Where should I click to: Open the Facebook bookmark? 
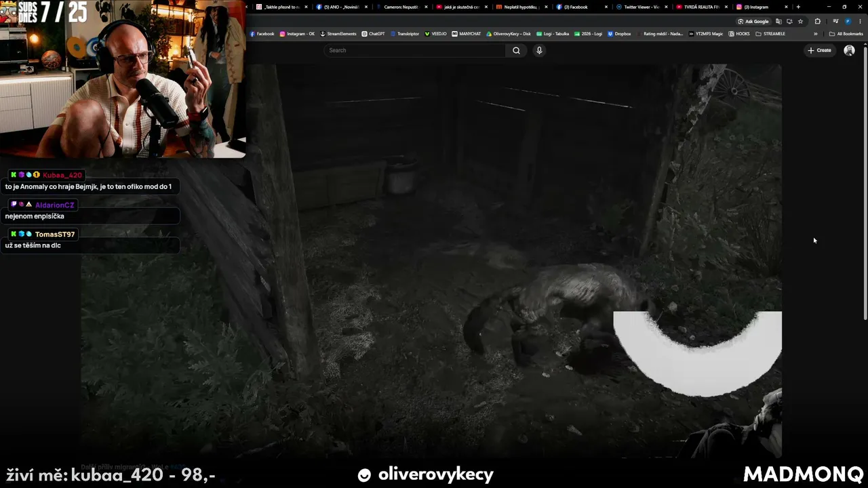262,34
